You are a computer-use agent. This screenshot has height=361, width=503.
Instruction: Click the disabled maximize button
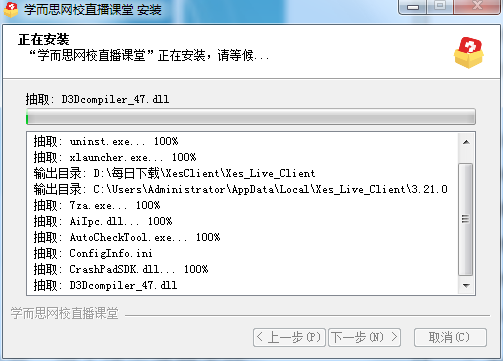click(440, 6)
